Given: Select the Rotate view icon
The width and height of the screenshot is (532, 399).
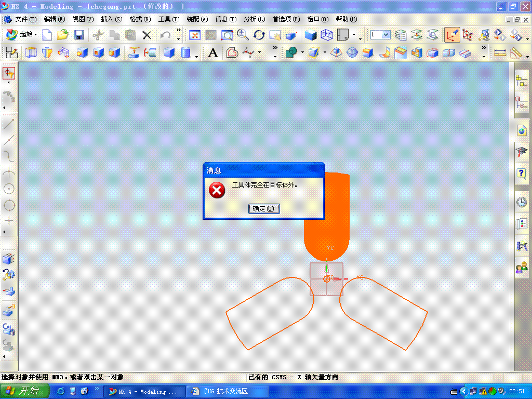Looking at the screenshot, I should pyautogui.click(x=259, y=35).
